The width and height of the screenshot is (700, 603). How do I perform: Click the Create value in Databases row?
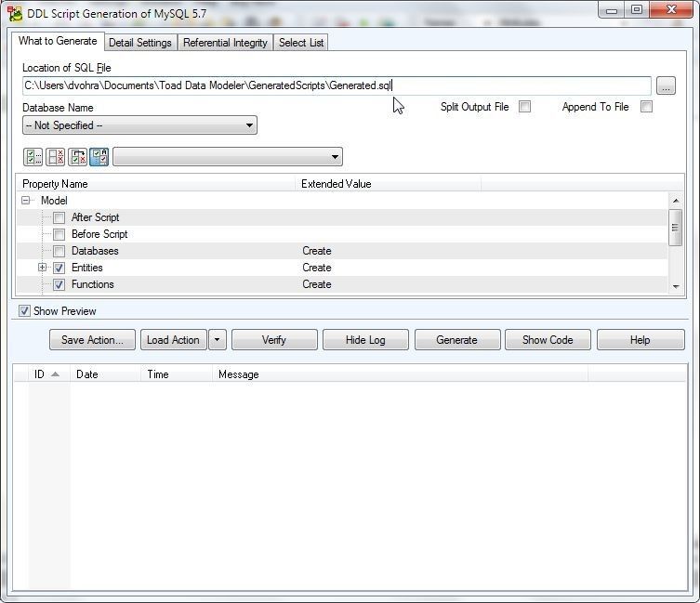(x=316, y=251)
